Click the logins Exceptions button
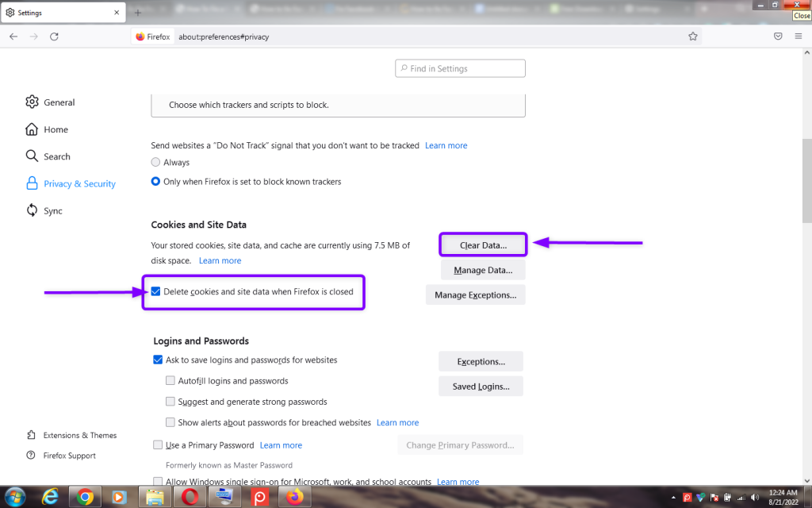812x508 pixels. 481,361
